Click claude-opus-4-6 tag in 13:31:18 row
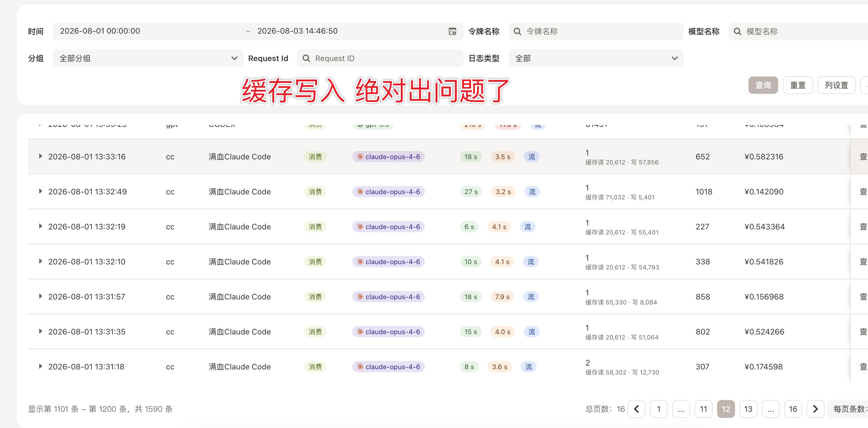868x428 pixels. (x=389, y=367)
